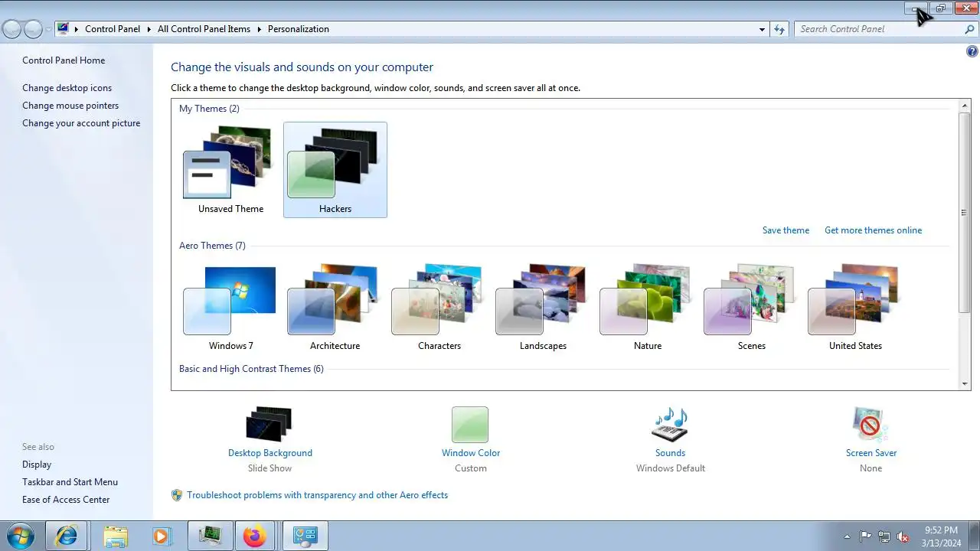Click All Control Panel Items breadcrumb
The height and width of the screenshot is (551, 980).
204,29
